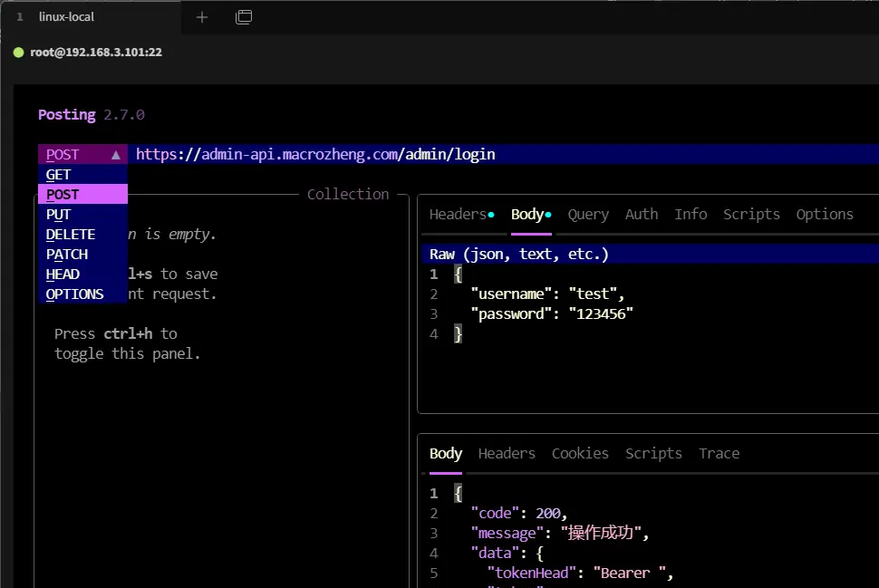The height and width of the screenshot is (588, 879).
Task: Open the Raw body type selector
Action: click(x=519, y=255)
